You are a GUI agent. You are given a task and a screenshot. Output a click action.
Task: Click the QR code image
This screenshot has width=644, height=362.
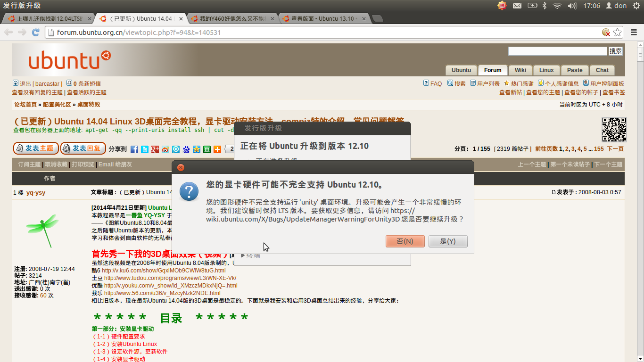pyautogui.click(x=614, y=130)
